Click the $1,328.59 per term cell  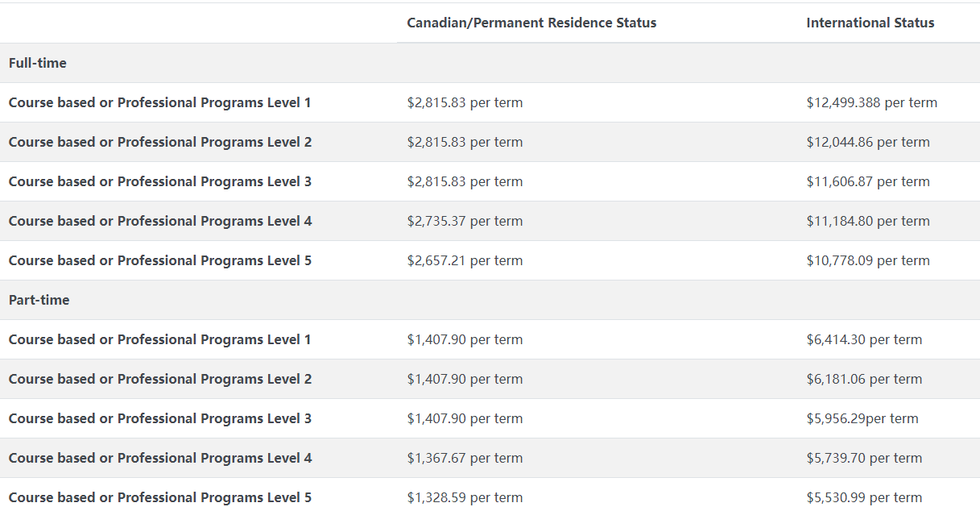[x=465, y=497]
